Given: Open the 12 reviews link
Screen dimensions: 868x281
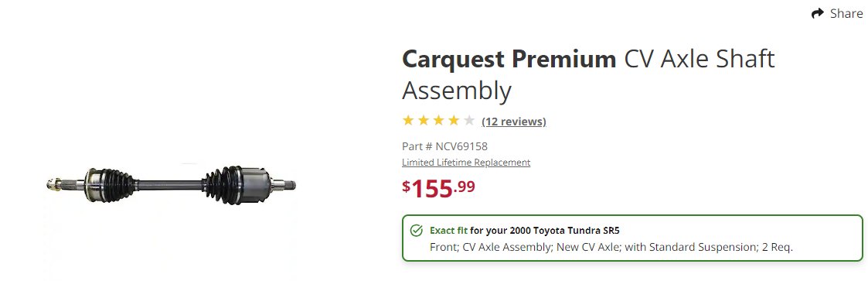Looking at the screenshot, I should tap(514, 122).
